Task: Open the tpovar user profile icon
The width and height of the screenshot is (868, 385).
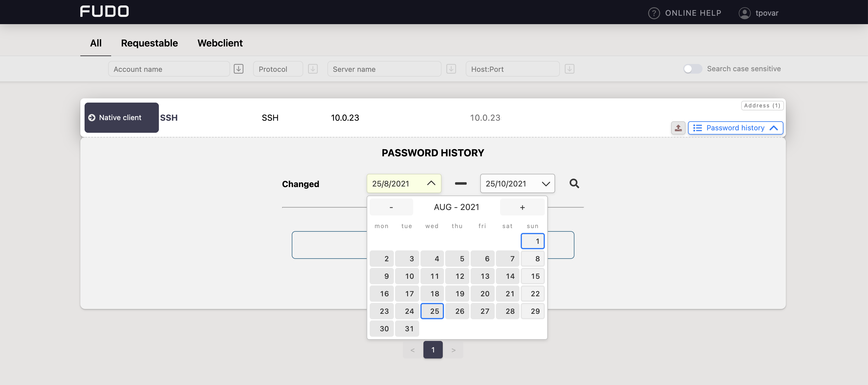Action: (x=745, y=13)
